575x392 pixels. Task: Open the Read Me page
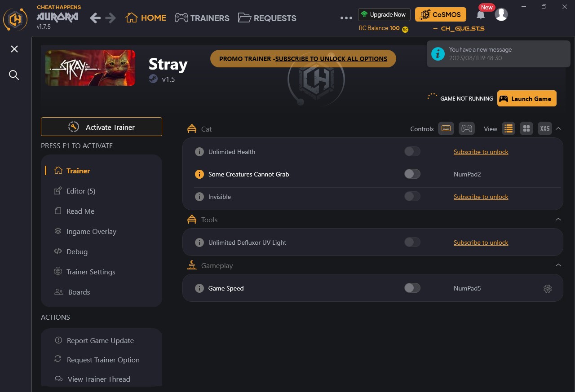point(74,211)
